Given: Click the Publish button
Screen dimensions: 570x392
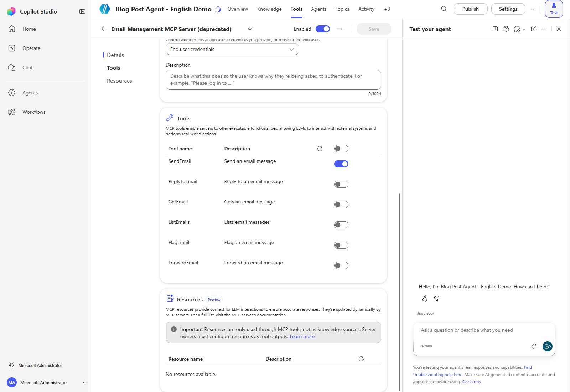Looking at the screenshot, I should tap(471, 9).
